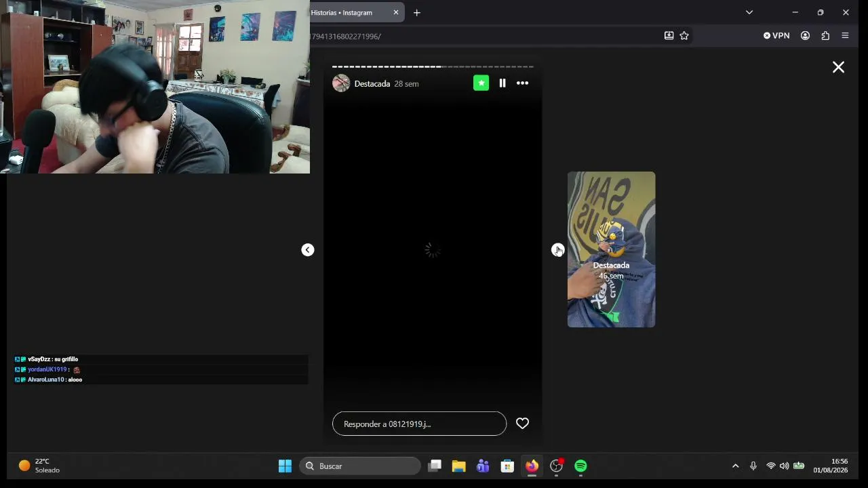Close the 'Historias • Instagram' tab

pyautogui.click(x=396, y=12)
